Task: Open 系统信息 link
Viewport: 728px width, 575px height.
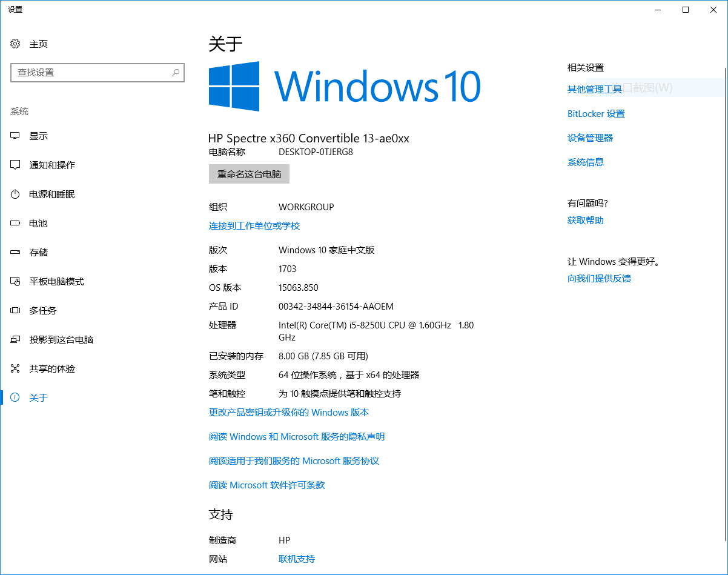Action: tap(586, 162)
